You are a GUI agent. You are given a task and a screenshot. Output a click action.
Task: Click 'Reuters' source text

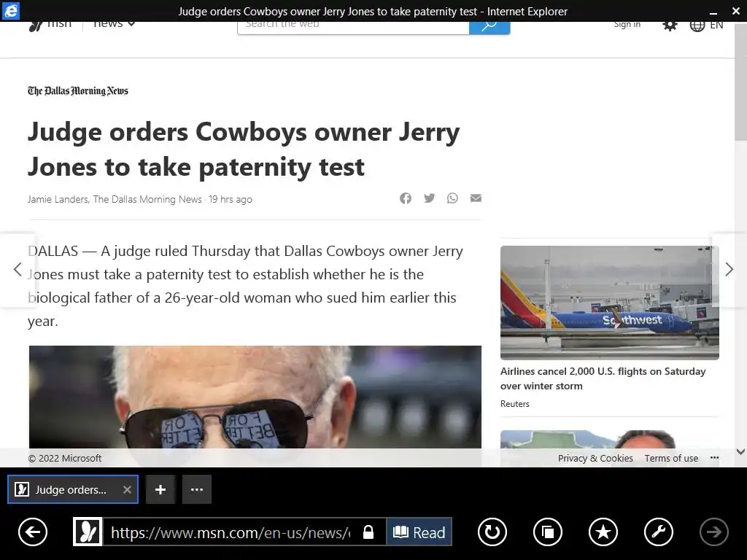click(x=514, y=404)
